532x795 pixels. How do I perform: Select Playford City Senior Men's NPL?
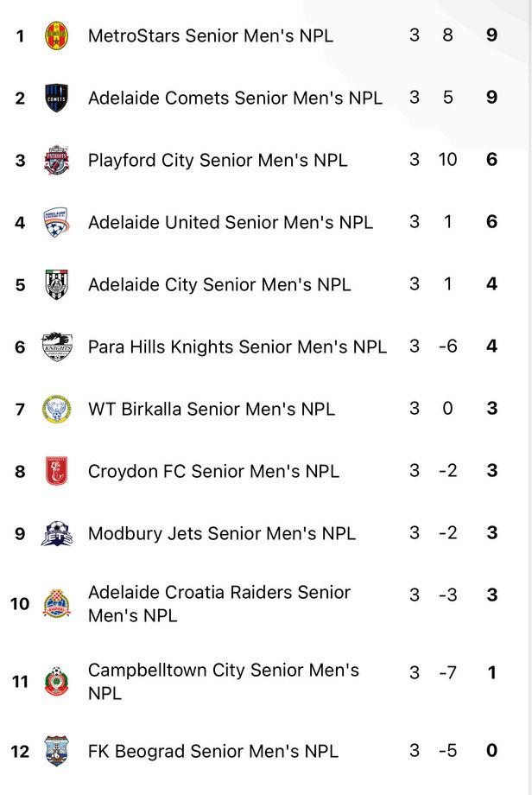click(x=218, y=160)
